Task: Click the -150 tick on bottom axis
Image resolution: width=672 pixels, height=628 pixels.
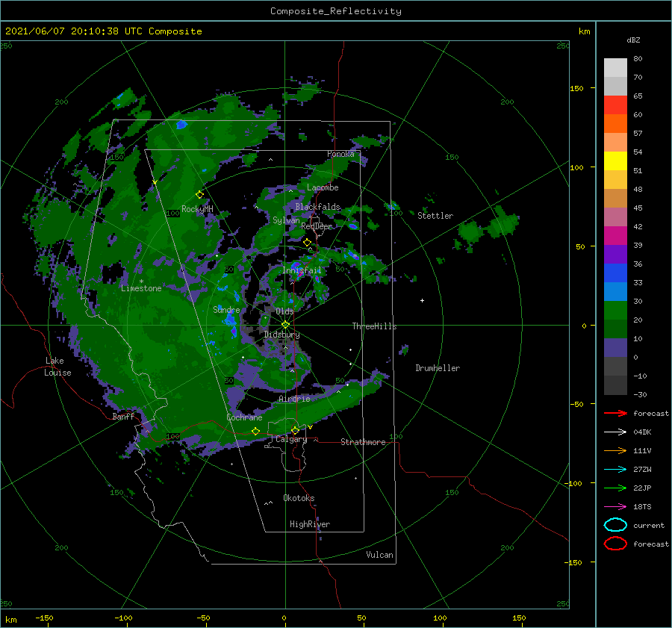Action: click(44, 618)
